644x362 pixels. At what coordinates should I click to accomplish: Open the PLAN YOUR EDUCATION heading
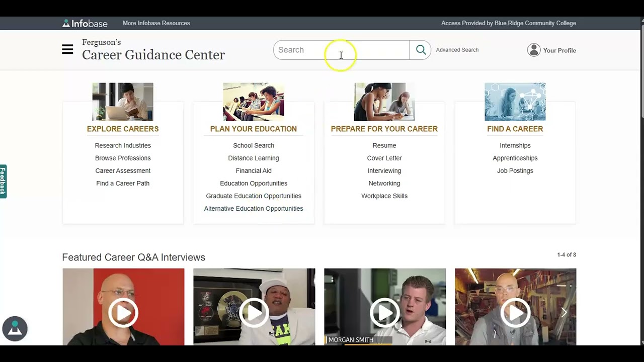254,129
